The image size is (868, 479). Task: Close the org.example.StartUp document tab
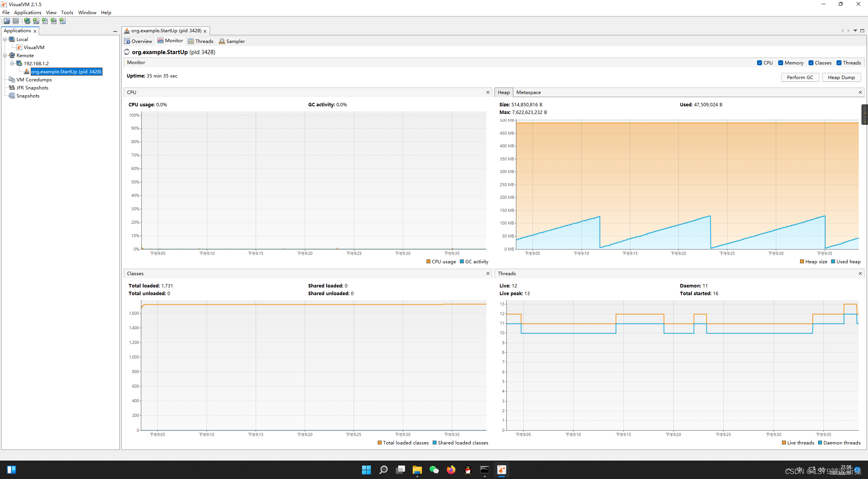click(205, 31)
